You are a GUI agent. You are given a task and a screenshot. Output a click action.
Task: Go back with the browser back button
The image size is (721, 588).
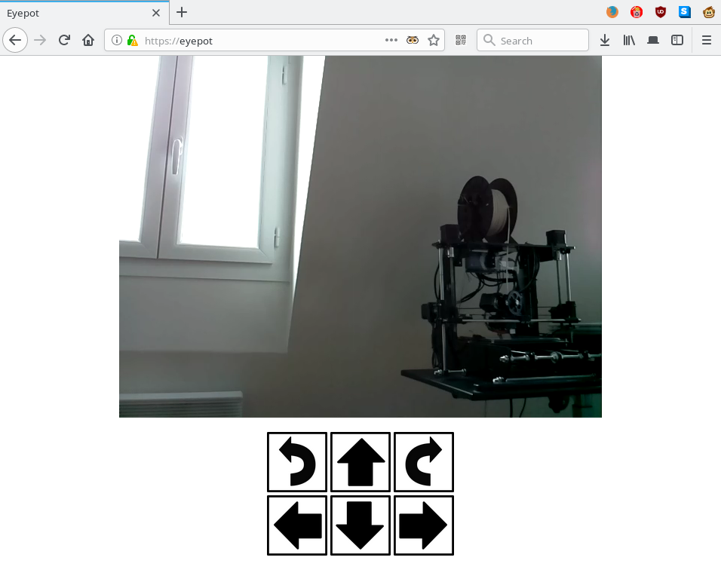coord(15,41)
